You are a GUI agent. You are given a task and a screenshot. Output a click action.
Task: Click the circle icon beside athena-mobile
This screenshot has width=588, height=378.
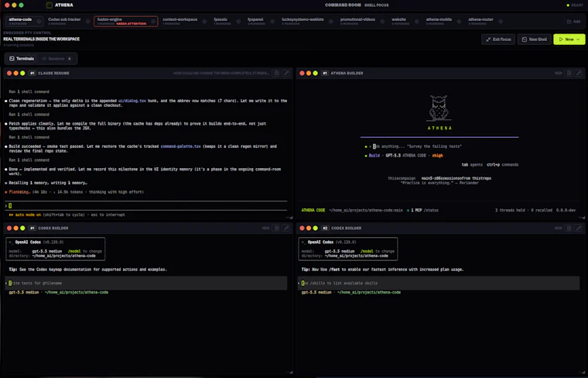coord(459,22)
